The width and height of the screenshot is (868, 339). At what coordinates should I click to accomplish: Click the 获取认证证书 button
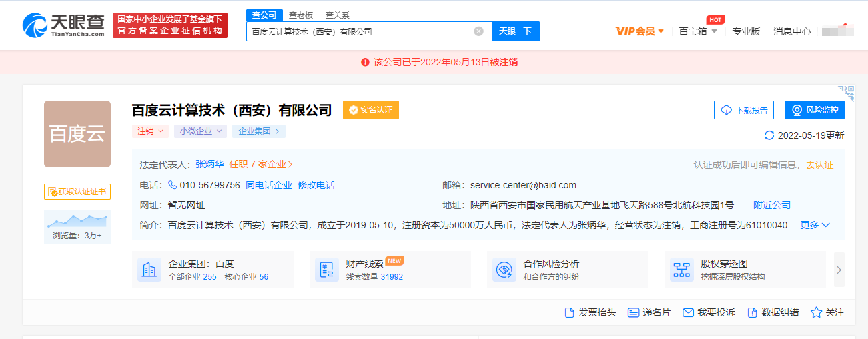tap(77, 192)
